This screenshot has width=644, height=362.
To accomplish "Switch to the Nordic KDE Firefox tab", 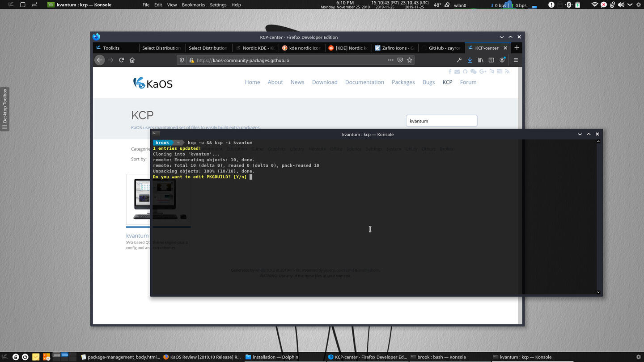I will pos(255,48).
